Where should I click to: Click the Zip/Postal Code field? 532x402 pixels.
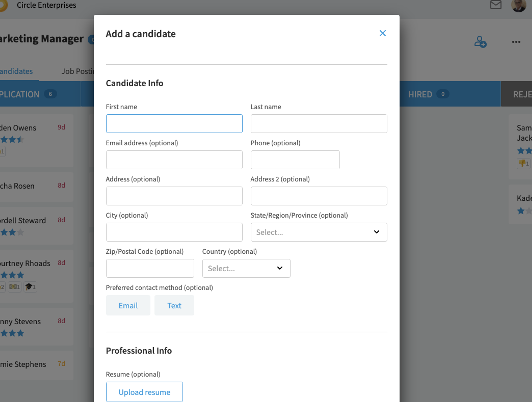pos(150,268)
